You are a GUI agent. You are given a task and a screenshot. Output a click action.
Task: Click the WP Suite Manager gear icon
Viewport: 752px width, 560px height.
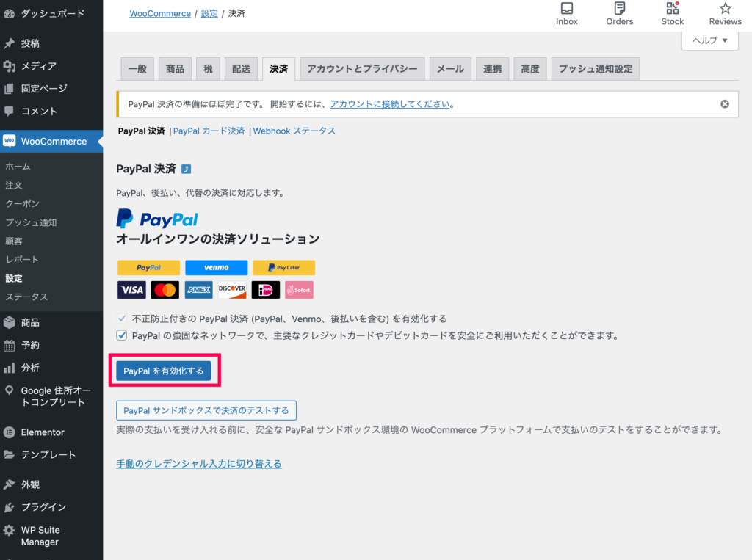coord(9,530)
